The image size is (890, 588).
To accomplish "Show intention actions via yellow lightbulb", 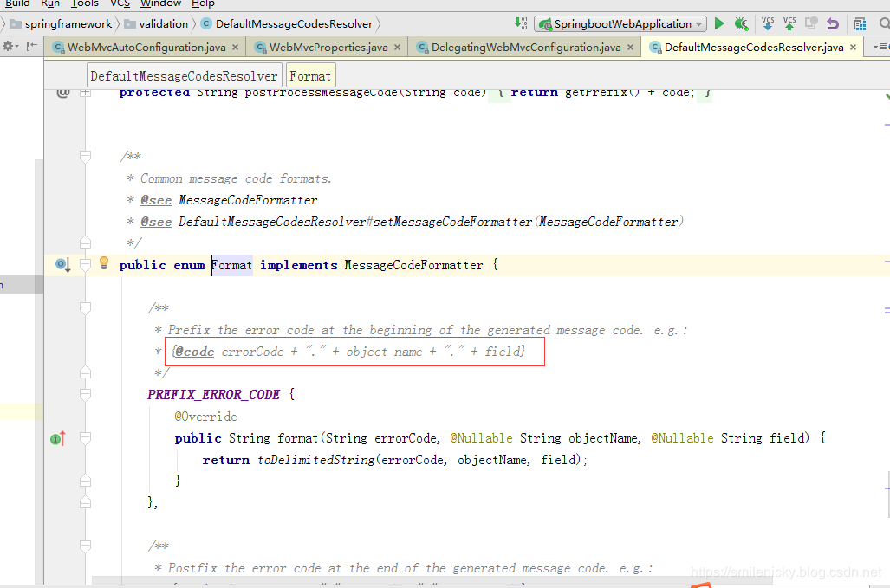I will click(104, 262).
